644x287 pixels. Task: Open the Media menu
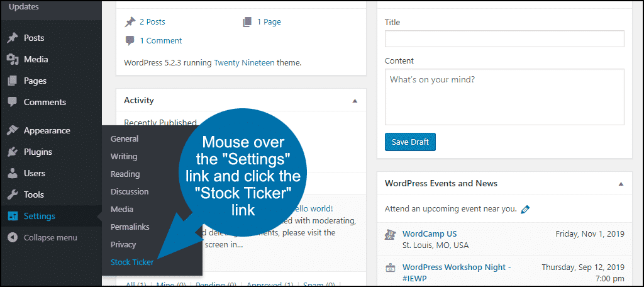tap(36, 59)
